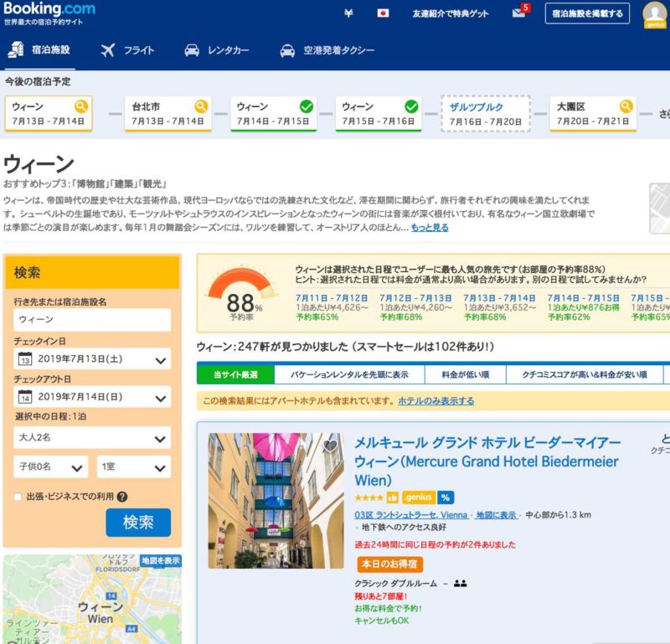Click the genius badge on Mercure listing
The image size is (670, 644).
coord(419,497)
